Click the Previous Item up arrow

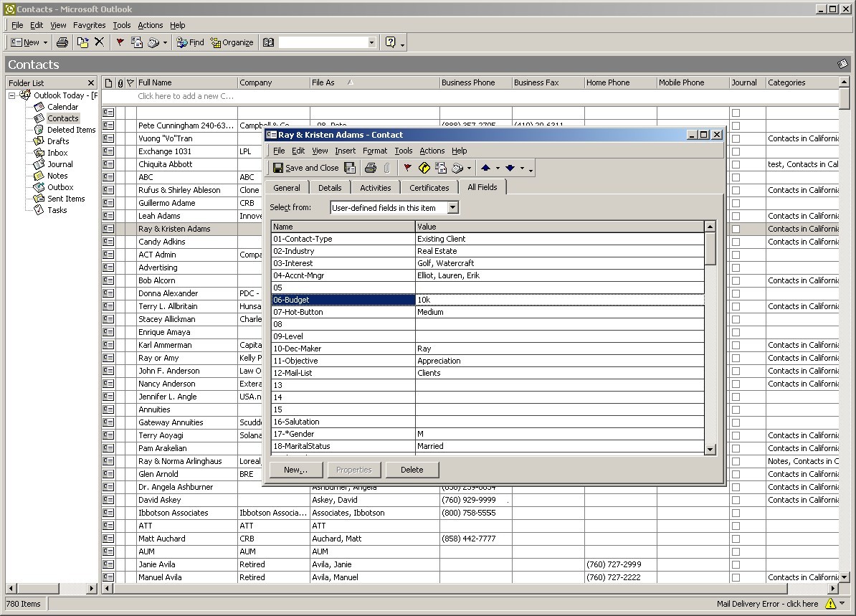click(485, 168)
